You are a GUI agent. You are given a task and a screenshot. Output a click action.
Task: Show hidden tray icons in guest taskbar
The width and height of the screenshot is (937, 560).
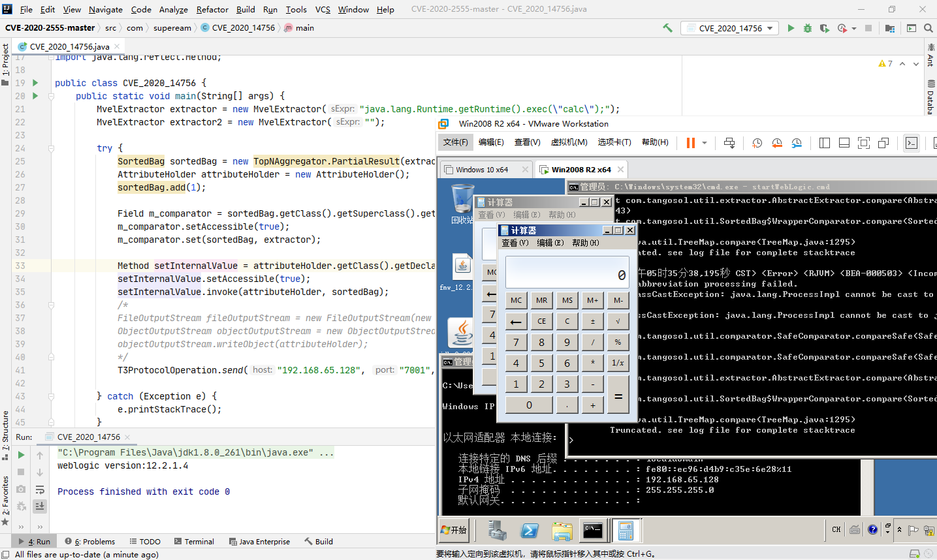point(899,529)
